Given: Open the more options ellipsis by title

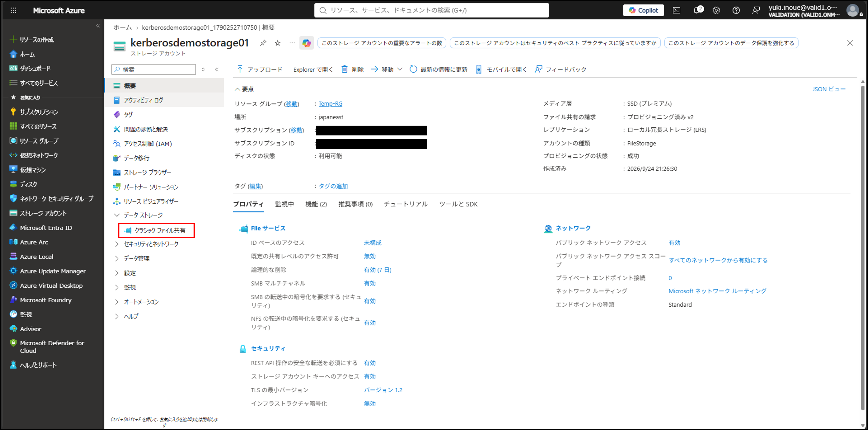Looking at the screenshot, I should tap(292, 43).
